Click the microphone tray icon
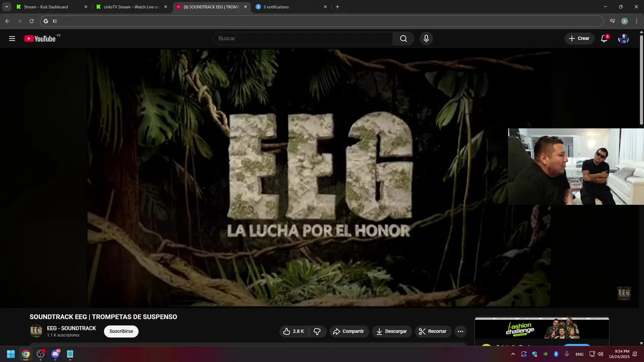This screenshot has height=362, width=644. point(567,354)
